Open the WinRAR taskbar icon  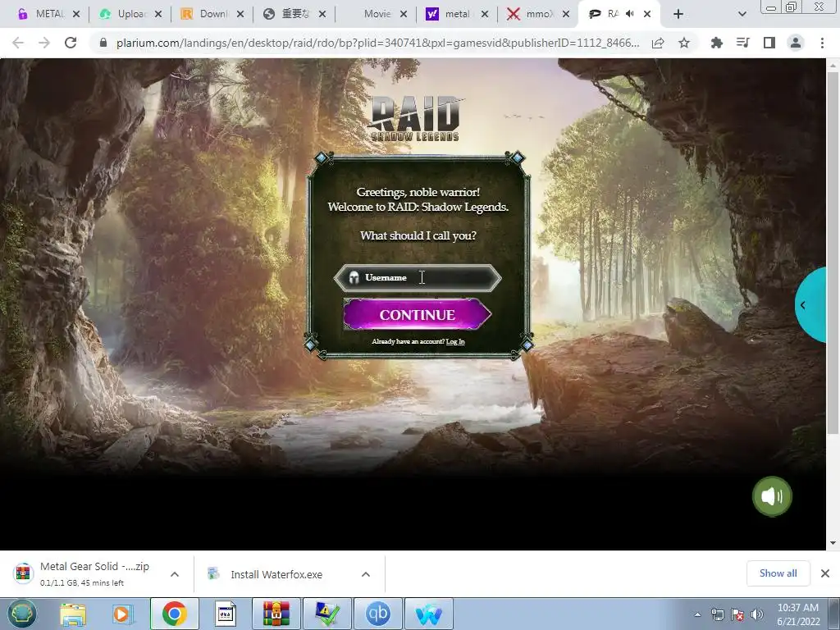[x=276, y=614]
